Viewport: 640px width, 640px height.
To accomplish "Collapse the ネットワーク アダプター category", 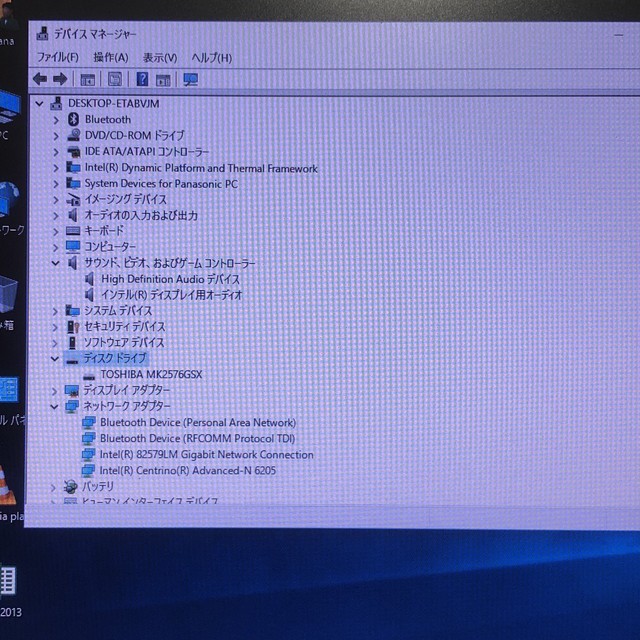I will click(x=54, y=407).
